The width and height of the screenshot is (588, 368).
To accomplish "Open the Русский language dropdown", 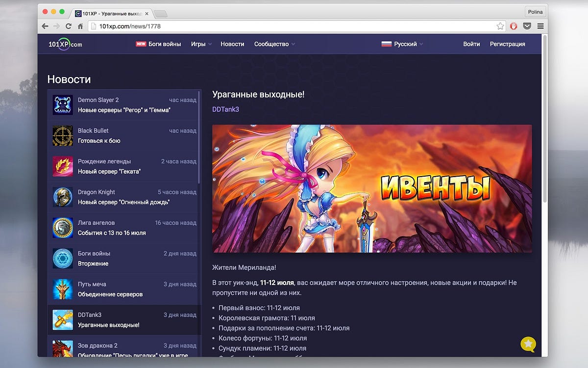I will 402,44.
